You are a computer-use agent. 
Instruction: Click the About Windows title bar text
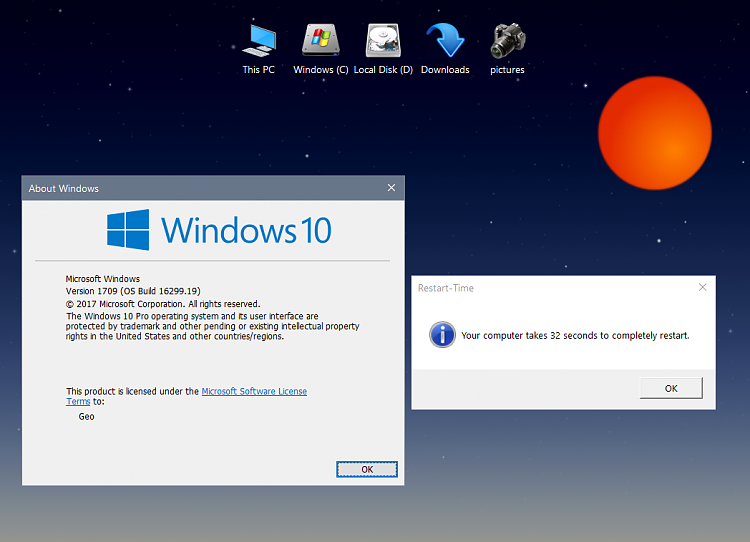pos(64,188)
